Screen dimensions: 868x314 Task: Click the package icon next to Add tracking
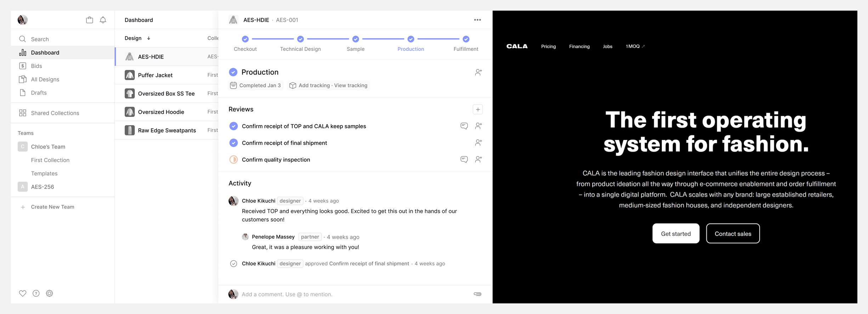pyautogui.click(x=293, y=85)
